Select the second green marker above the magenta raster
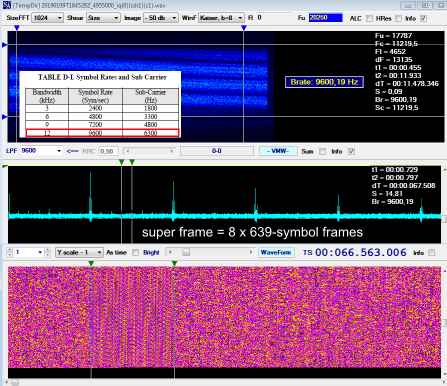This screenshot has width=447, height=386. coord(174,263)
